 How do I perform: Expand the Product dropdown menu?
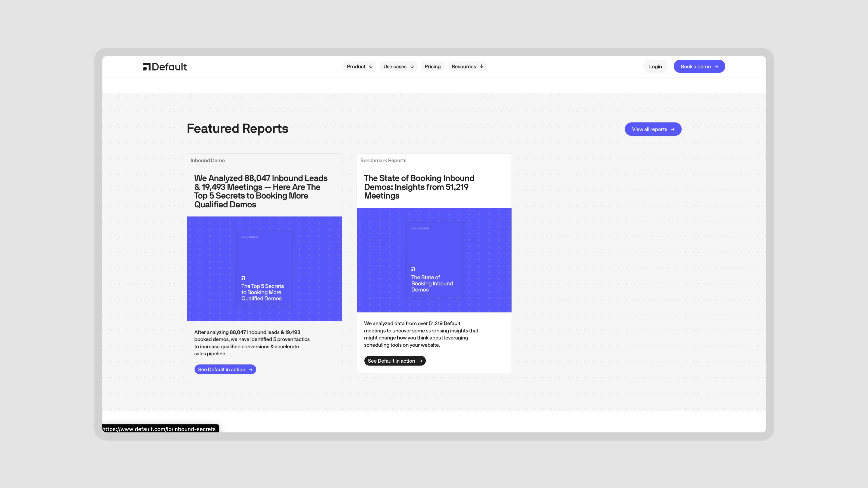pos(359,66)
